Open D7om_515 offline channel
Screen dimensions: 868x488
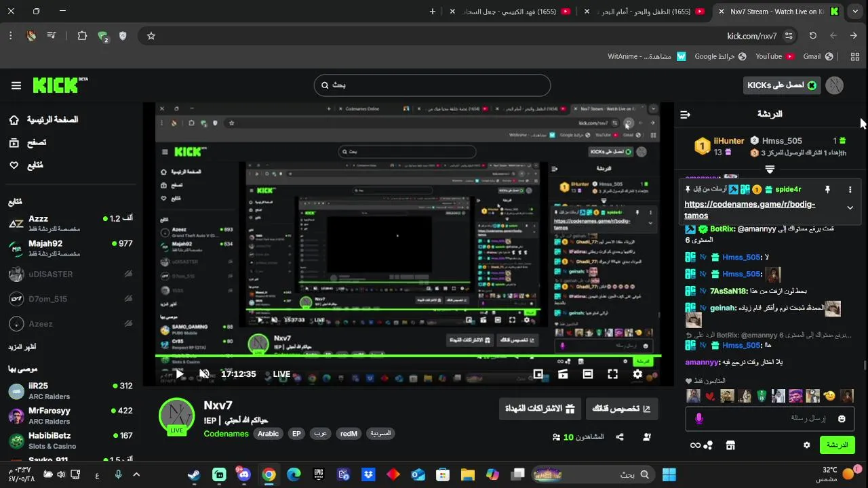[71, 299]
